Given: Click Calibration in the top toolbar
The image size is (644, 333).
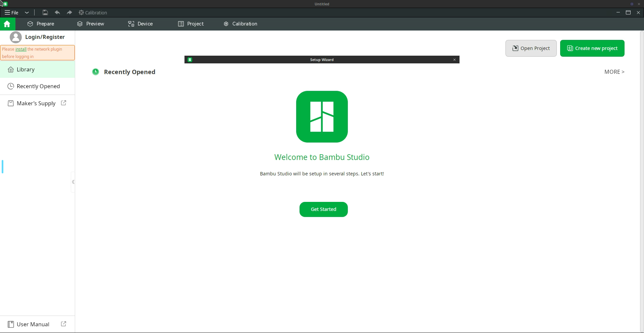Looking at the screenshot, I should click(93, 12).
